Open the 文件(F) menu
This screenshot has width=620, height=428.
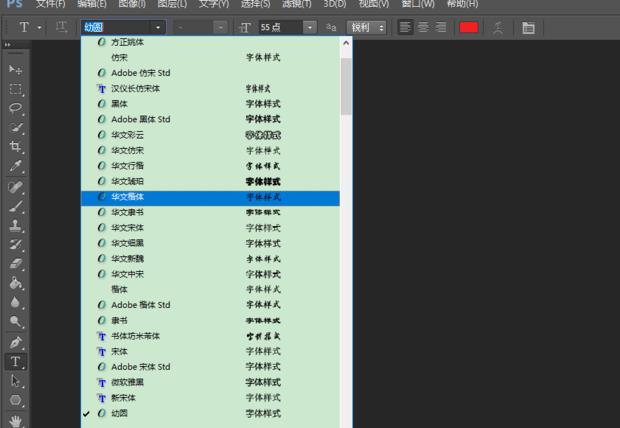click(50, 4)
